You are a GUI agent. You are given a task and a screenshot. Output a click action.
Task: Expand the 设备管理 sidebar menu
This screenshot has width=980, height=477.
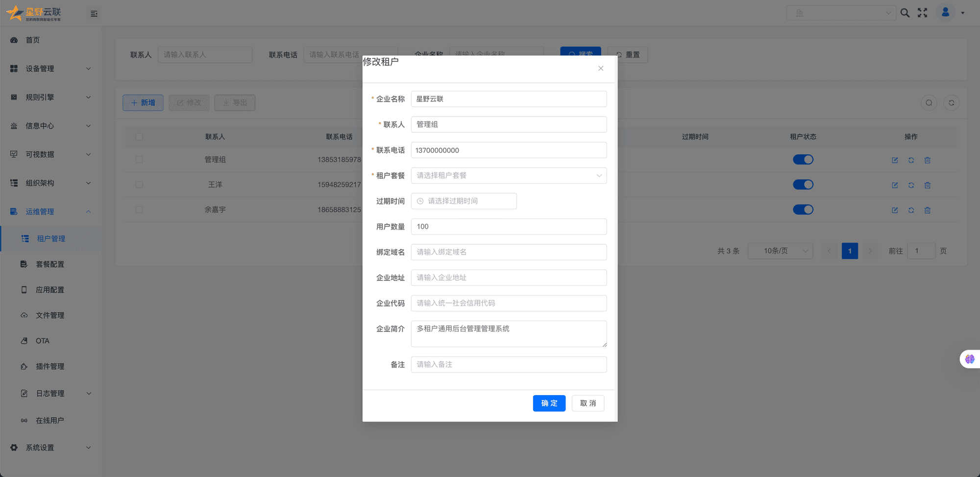[50, 69]
